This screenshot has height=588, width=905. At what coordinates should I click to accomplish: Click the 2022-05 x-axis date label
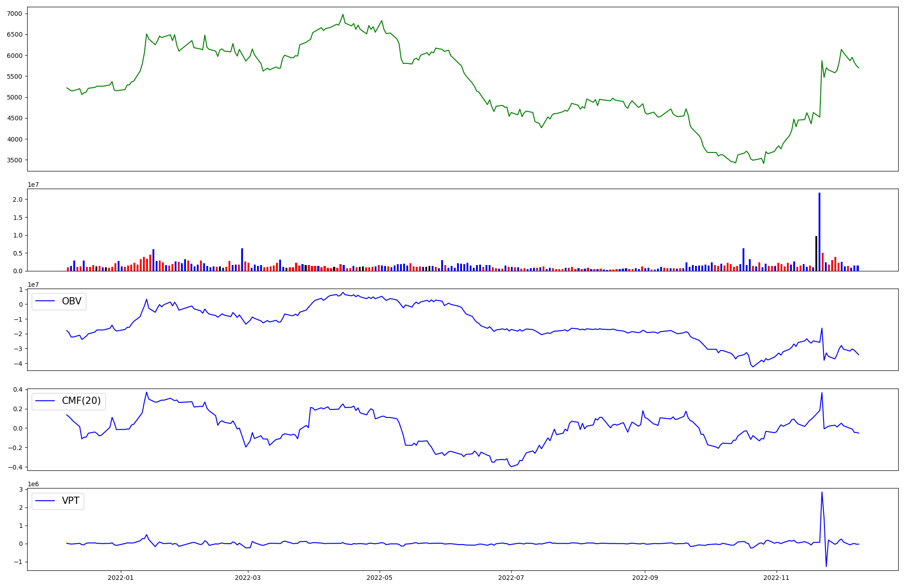coord(380,578)
